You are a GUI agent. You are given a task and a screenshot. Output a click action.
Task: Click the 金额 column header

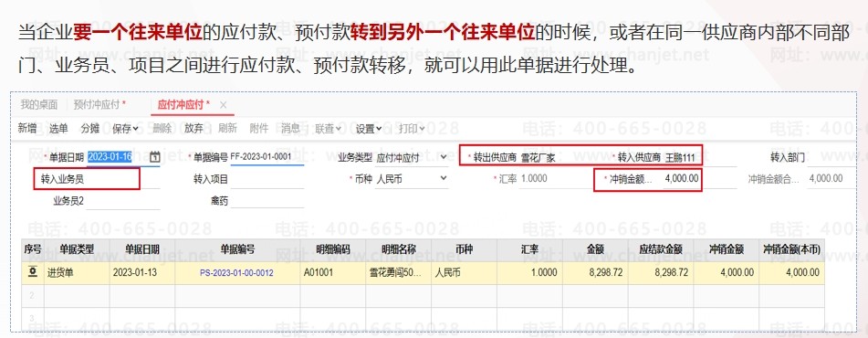pyautogui.click(x=595, y=250)
